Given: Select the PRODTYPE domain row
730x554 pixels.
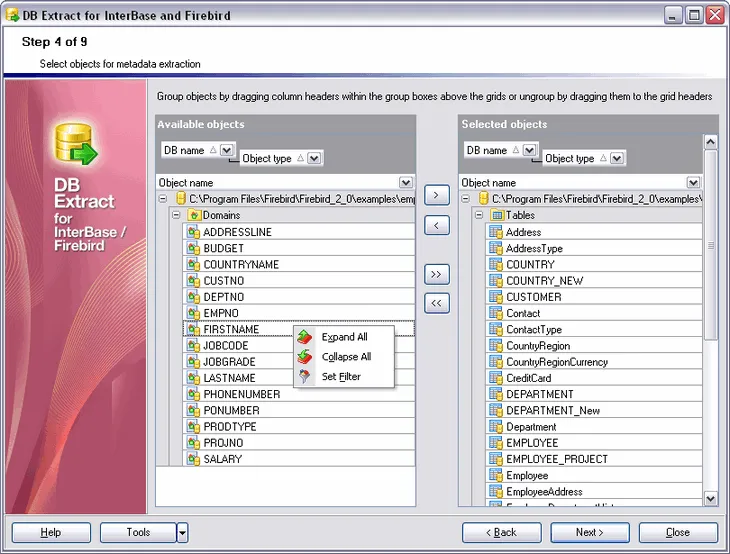Looking at the screenshot, I should [299, 426].
